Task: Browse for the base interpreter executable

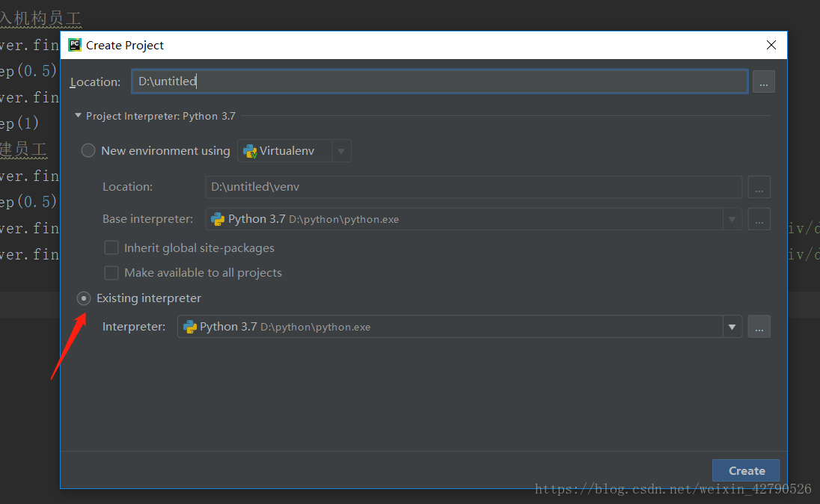Action: point(759,219)
